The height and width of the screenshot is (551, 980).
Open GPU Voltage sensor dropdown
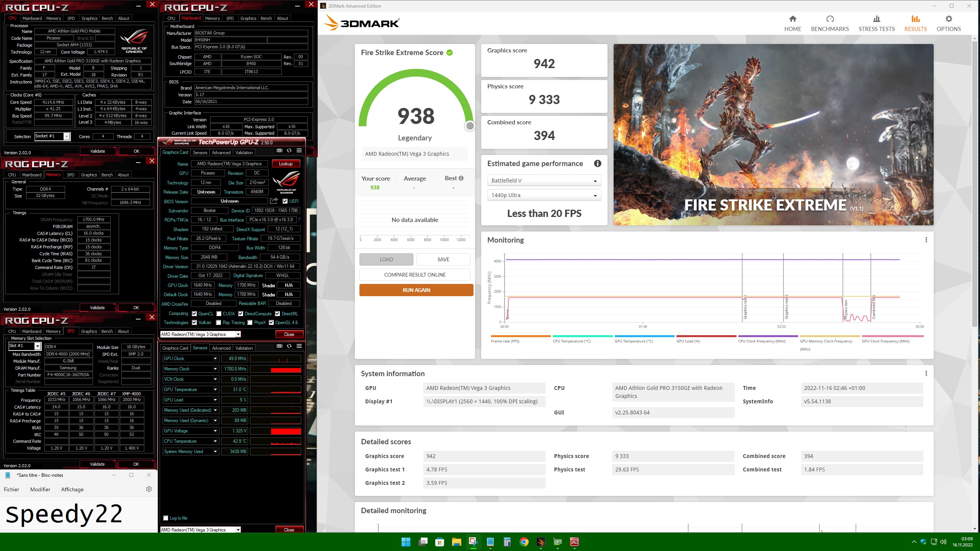(x=215, y=431)
